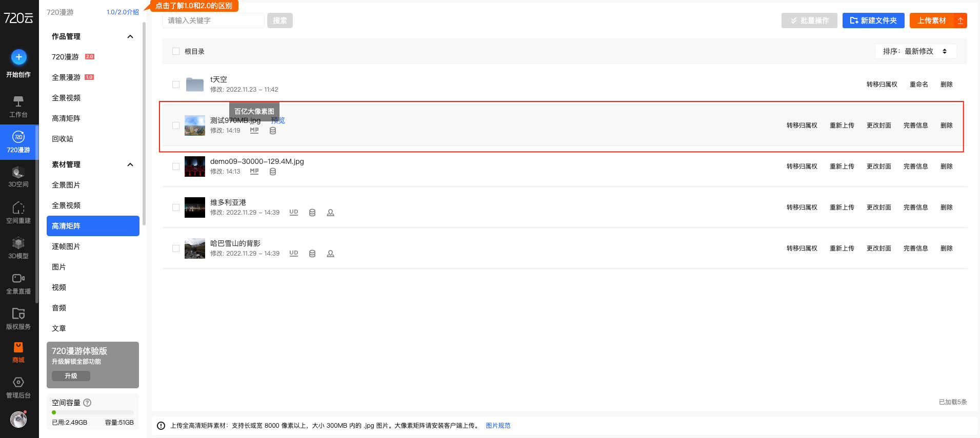Open the Workbench icon in left sidebar
The width and height of the screenshot is (980, 438).
point(18,101)
